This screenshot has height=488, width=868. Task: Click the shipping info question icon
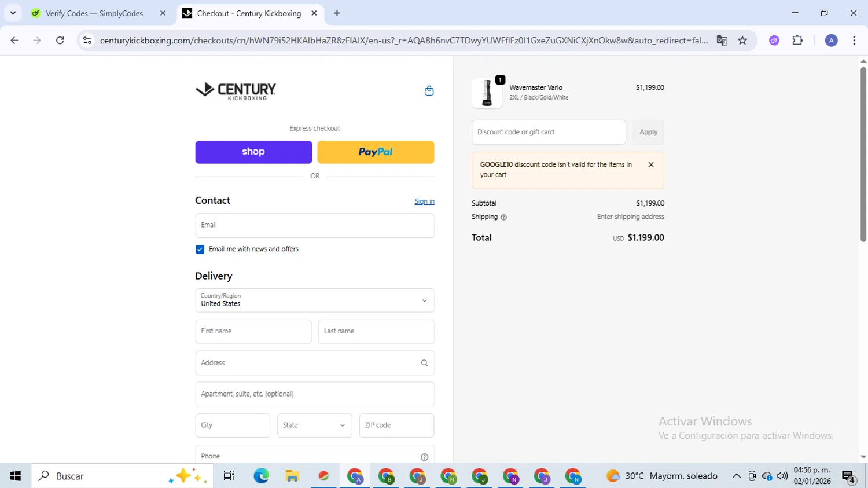(x=503, y=217)
